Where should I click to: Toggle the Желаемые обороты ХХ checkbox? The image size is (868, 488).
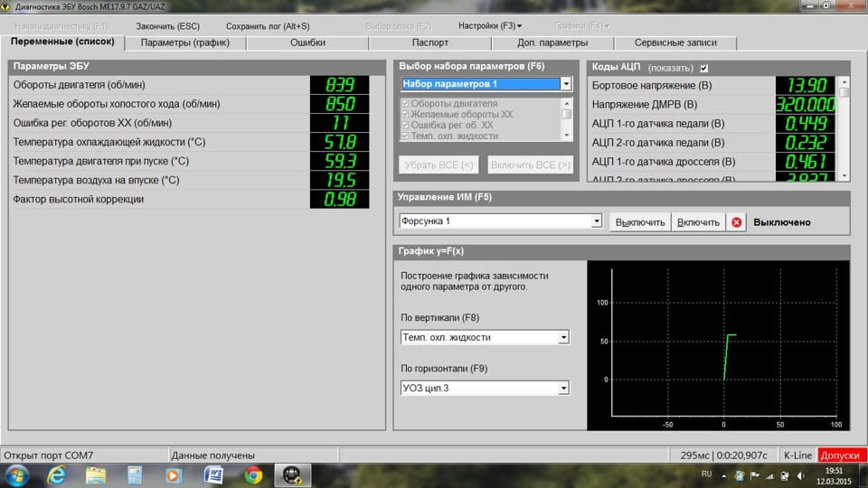tap(404, 115)
